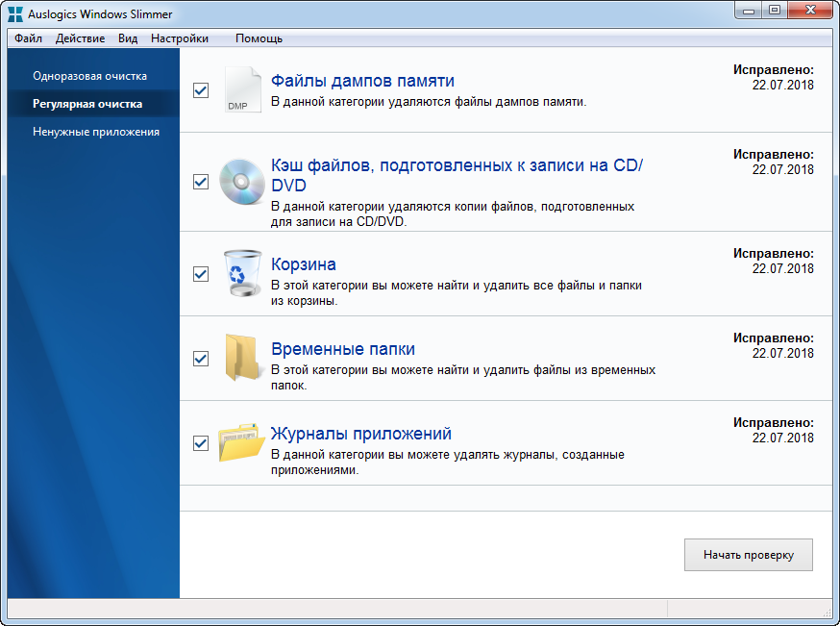Open the Настройки menu
840x626 pixels.
click(180, 38)
